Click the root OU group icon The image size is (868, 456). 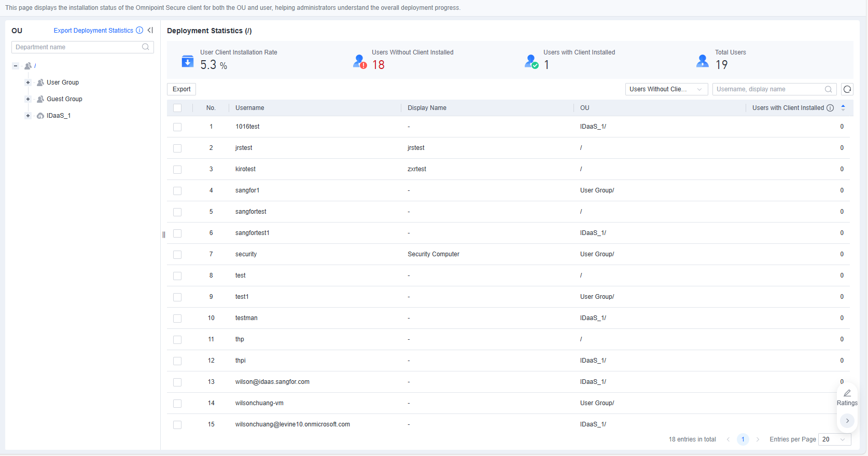click(x=28, y=66)
